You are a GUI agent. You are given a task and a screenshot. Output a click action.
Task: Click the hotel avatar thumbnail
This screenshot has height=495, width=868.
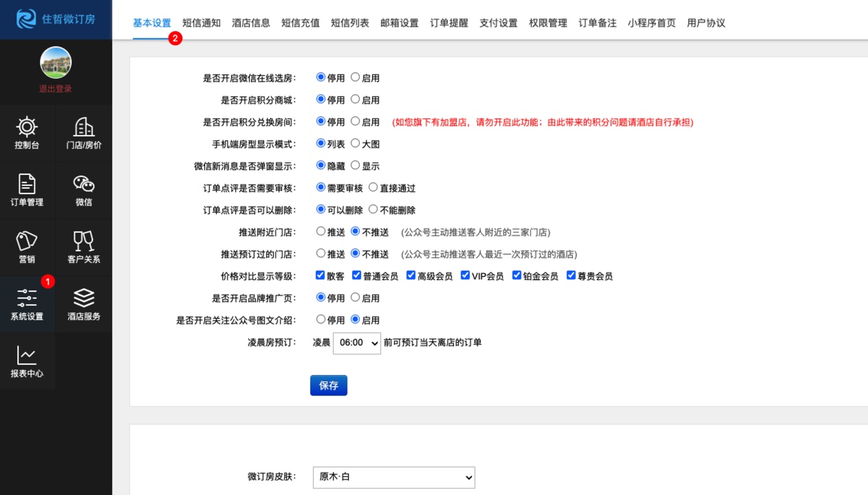[56, 63]
